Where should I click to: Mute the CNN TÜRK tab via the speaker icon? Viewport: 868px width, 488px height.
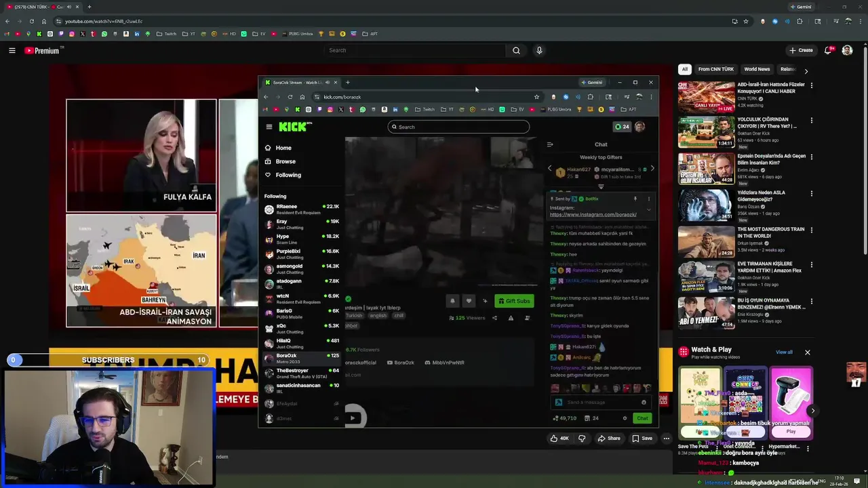(69, 7)
